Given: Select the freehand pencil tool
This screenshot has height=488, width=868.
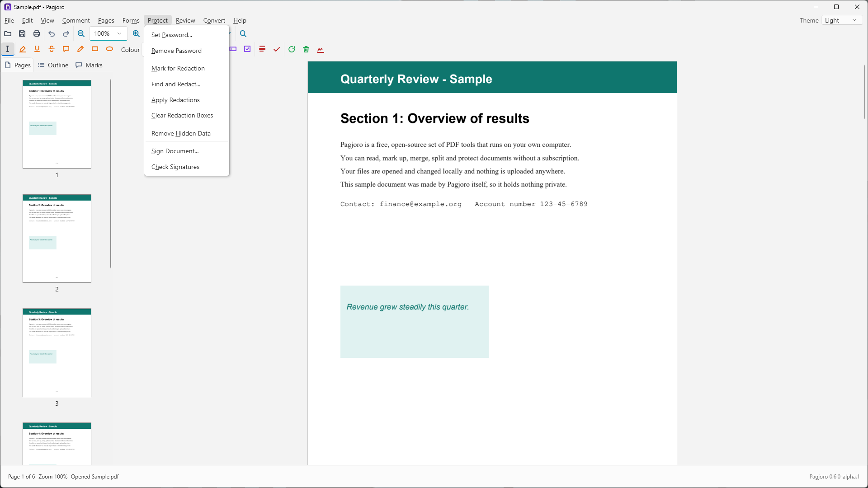Looking at the screenshot, I should tap(80, 49).
